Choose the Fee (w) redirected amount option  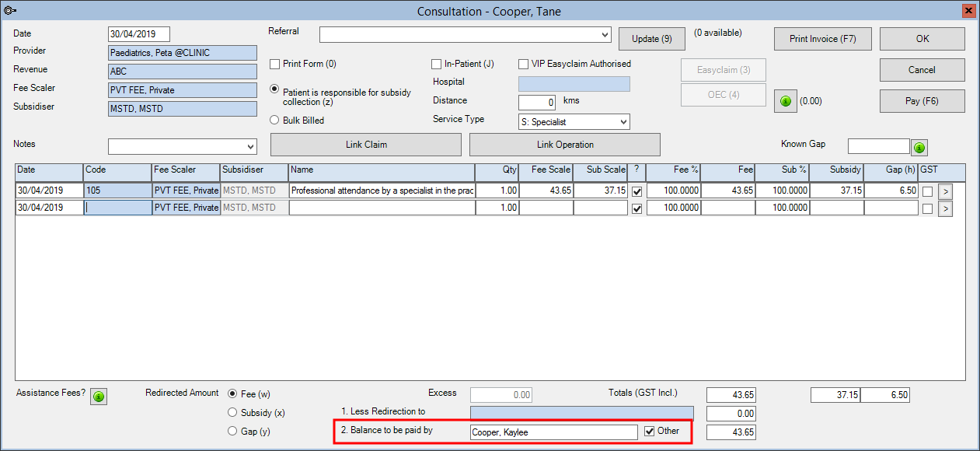coord(232,393)
